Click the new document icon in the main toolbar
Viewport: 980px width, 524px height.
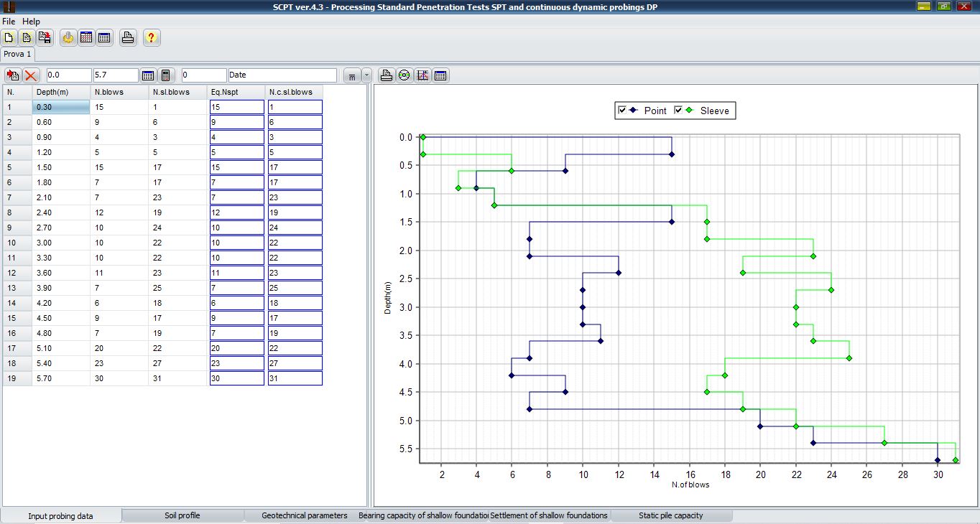click(9, 38)
